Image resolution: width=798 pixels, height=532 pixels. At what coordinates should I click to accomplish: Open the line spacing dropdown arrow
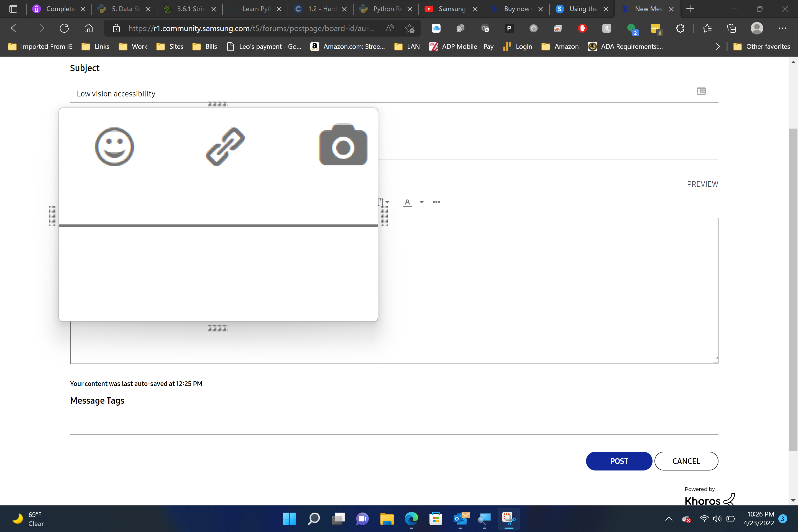[388, 202]
